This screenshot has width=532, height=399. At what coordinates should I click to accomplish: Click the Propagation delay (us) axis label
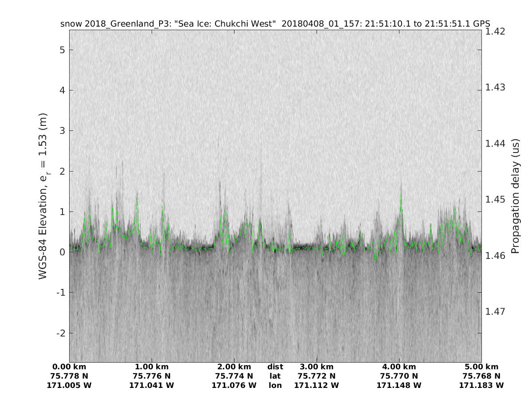click(515, 196)
